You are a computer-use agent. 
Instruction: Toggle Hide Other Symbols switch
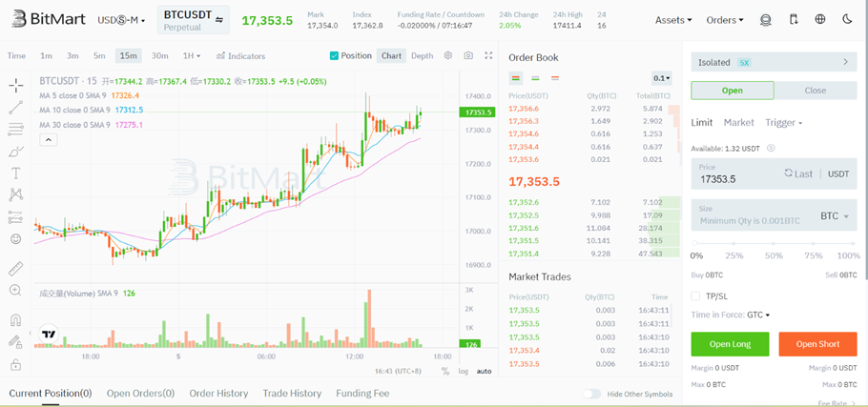(x=591, y=394)
